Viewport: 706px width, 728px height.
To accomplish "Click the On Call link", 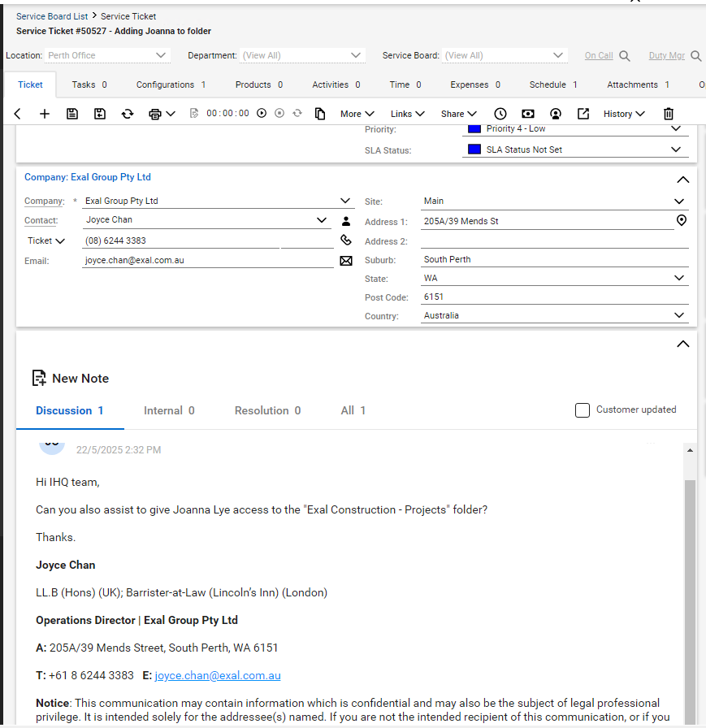I will [599, 55].
